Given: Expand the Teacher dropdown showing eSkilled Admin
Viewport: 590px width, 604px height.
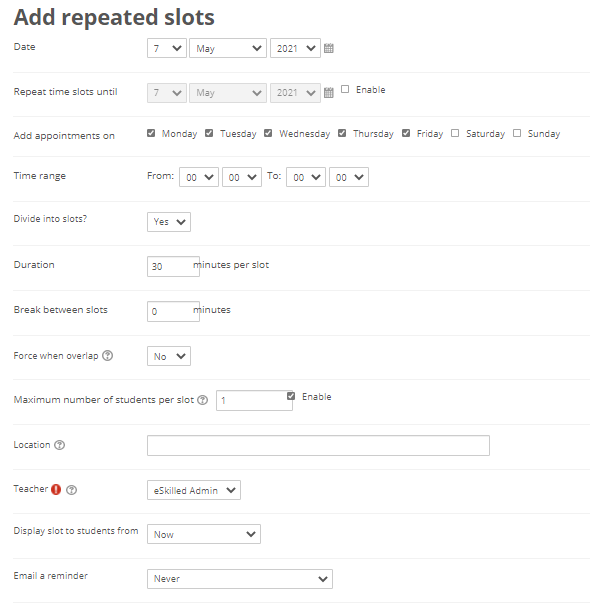Looking at the screenshot, I should 194,490.
